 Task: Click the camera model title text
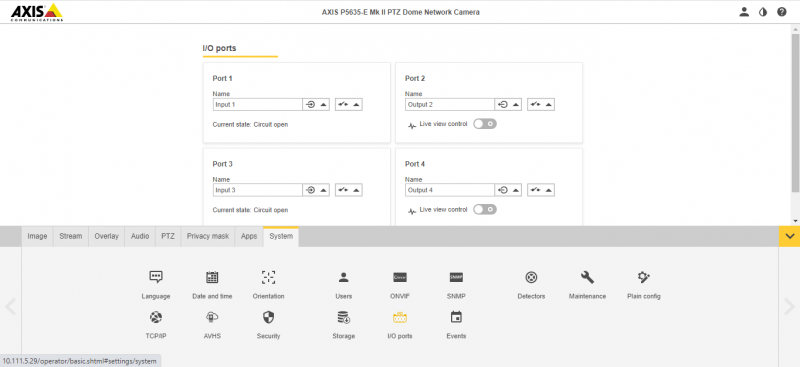pyautogui.click(x=401, y=12)
